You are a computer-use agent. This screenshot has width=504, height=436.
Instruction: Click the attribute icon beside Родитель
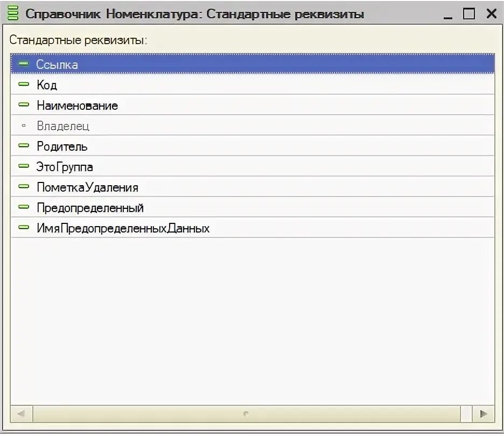(24, 145)
